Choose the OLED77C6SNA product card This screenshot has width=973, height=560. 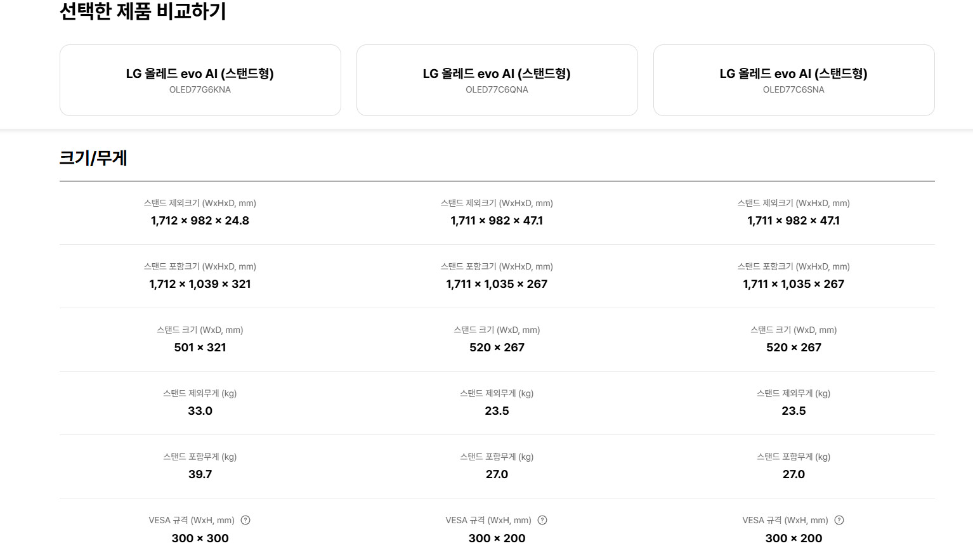pos(793,80)
